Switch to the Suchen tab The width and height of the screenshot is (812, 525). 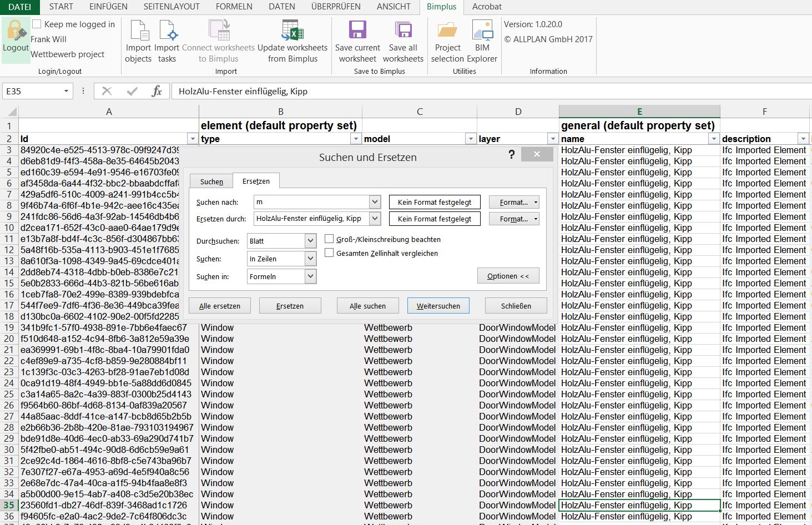(x=211, y=181)
